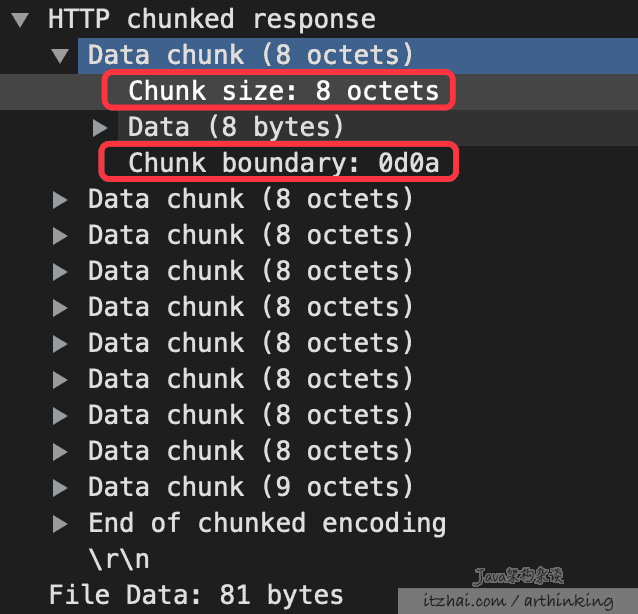Select the highlighted Data chunk (8 octets) row
This screenshot has width=638, height=614.
358,56
